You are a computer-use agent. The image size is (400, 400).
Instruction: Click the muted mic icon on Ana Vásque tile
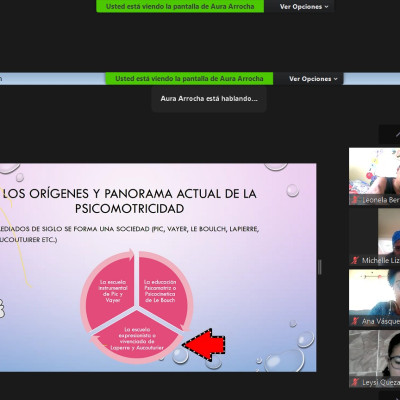click(355, 321)
